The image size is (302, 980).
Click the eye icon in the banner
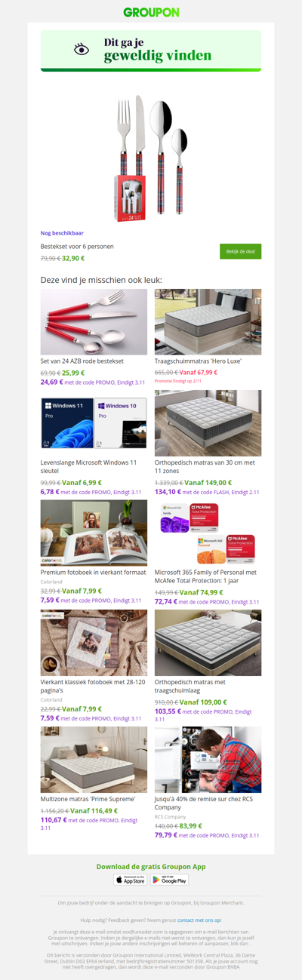82,50
